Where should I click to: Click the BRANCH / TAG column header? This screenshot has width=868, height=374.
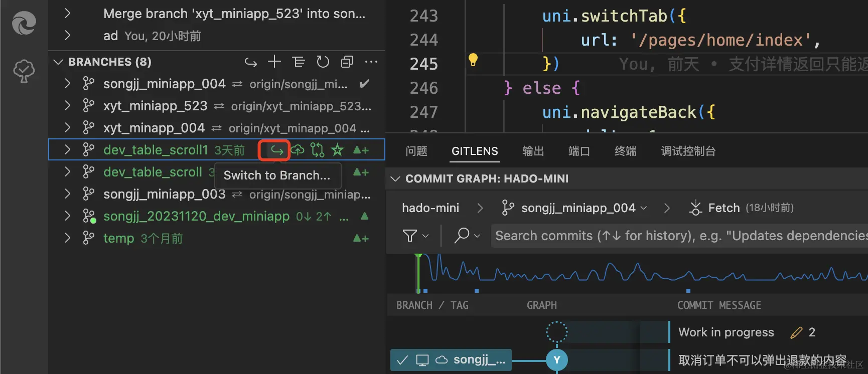click(x=432, y=305)
